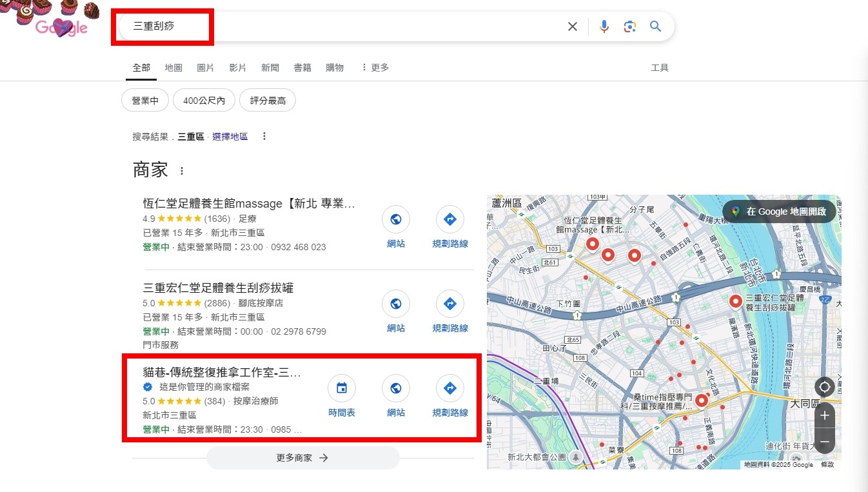This screenshot has width=868, height=492.
Task: Toggle the 400公尺內 distance filter
Action: tap(204, 101)
